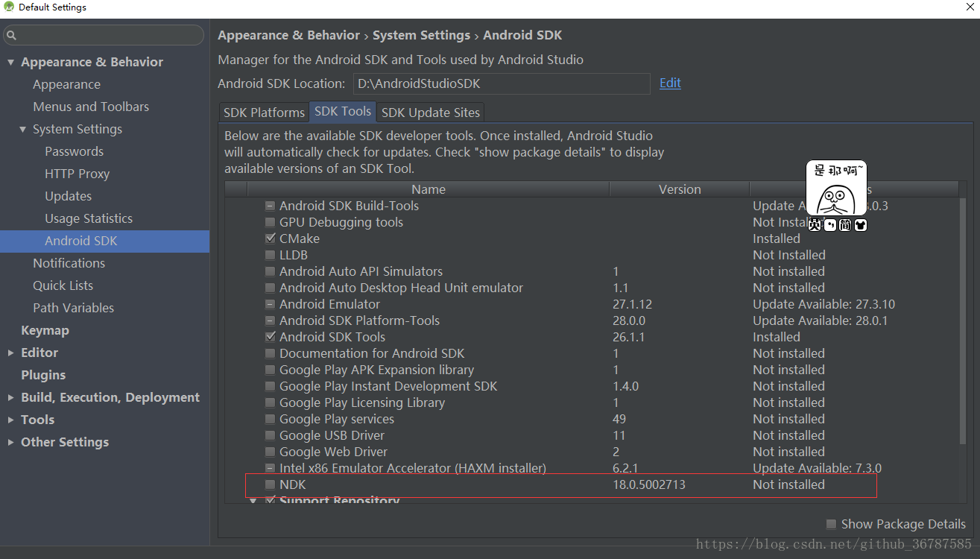The width and height of the screenshot is (980, 559).
Task: Click 'Update Available: 27.3.10' status text
Action: [823, 304]
